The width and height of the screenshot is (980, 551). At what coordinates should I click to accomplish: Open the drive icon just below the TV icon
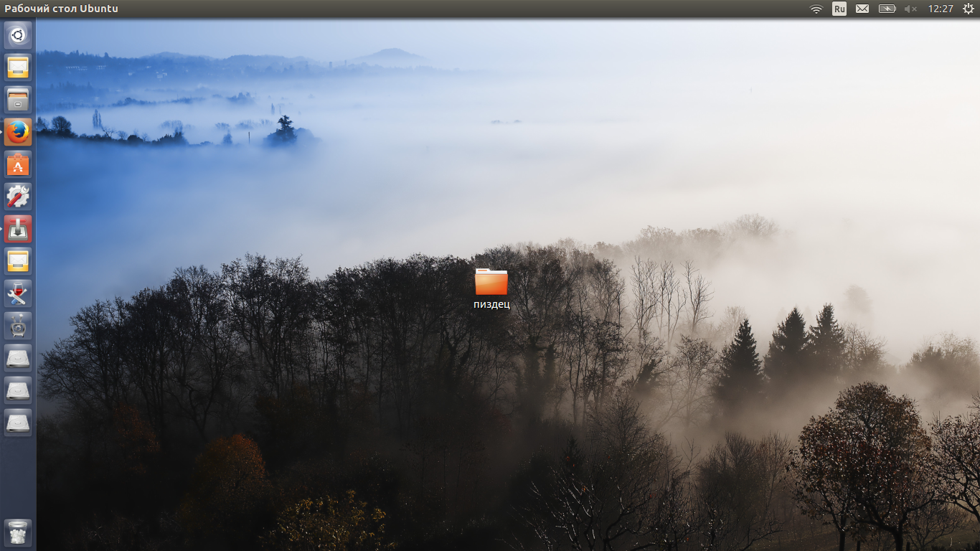(18, 358)
